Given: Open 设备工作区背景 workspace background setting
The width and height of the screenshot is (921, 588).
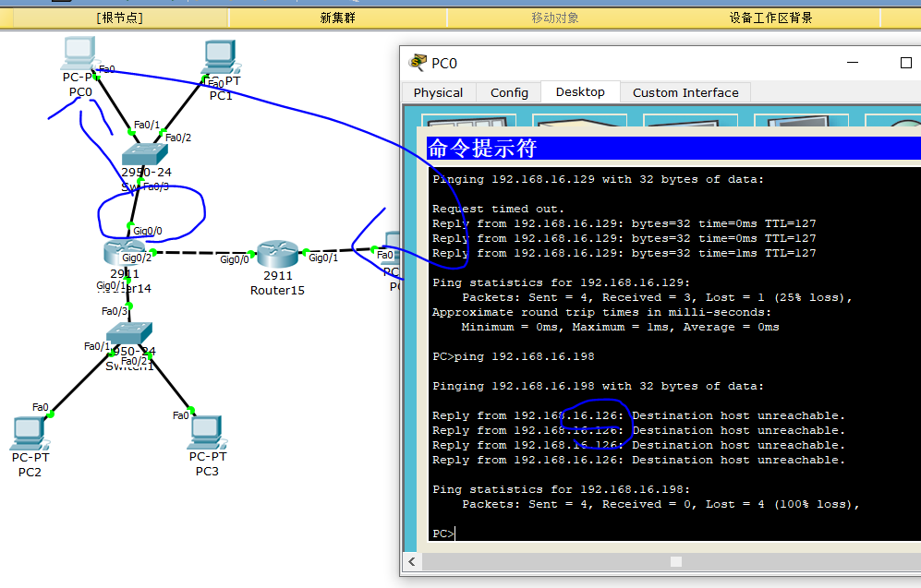Looking at the screenshot, I should coord(770,18).
